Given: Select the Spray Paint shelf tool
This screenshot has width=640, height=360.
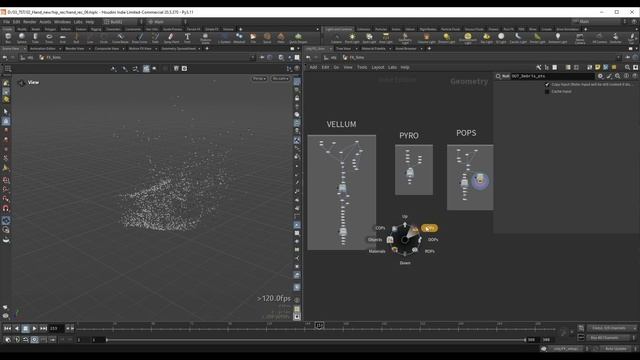Looking at the screenshot, I should (171, 38).
